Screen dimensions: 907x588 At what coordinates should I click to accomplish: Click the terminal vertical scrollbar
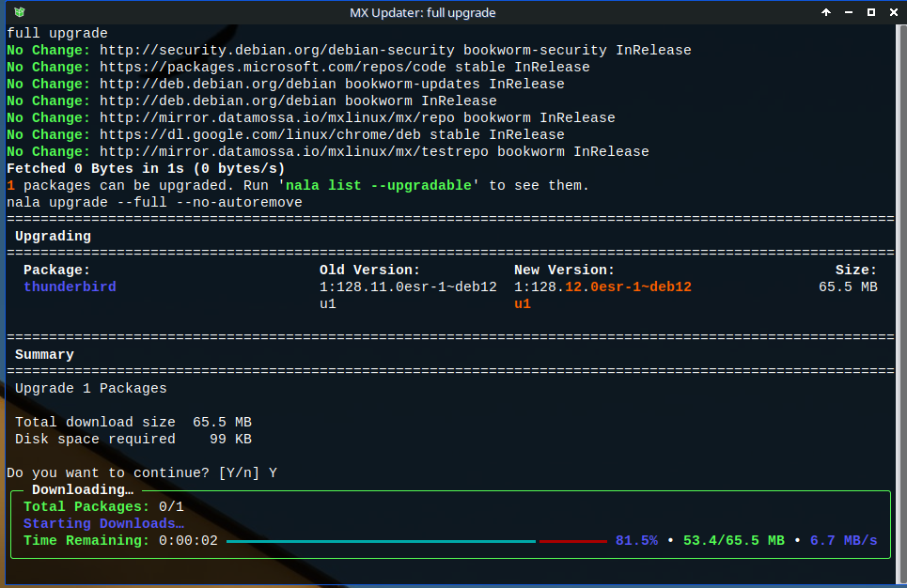tap(901, 303)
